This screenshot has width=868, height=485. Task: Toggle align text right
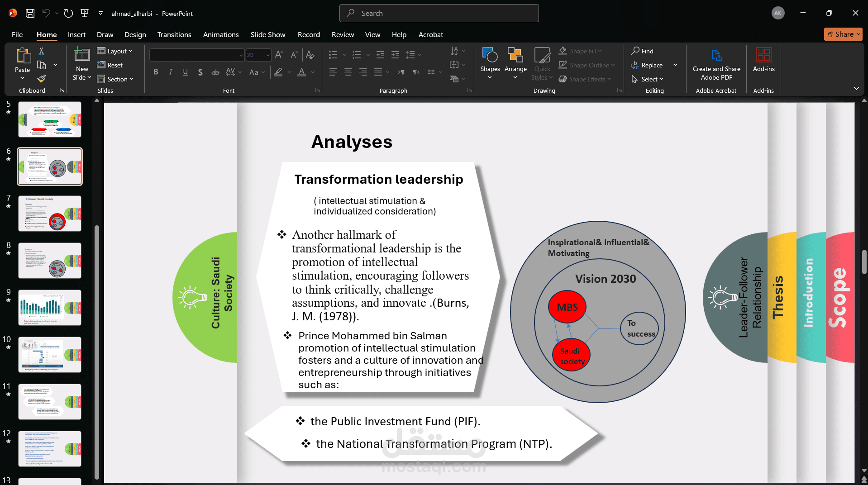[363, 72]
